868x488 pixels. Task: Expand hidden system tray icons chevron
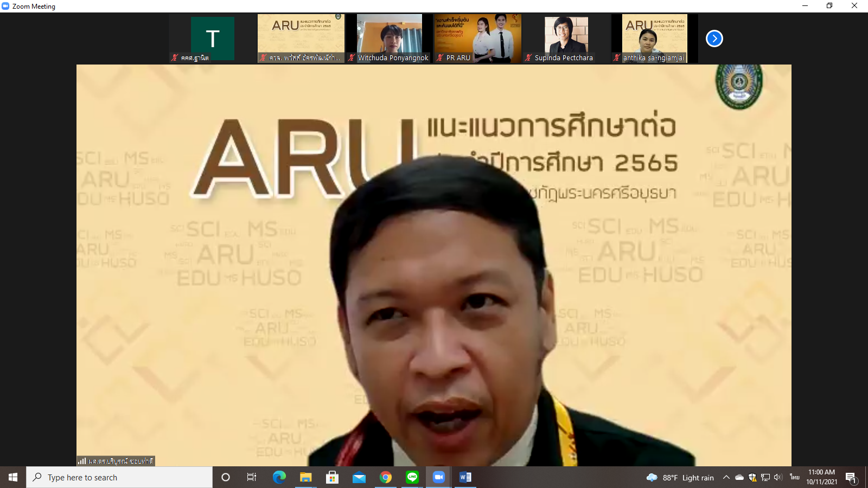(x=726, y=477)
